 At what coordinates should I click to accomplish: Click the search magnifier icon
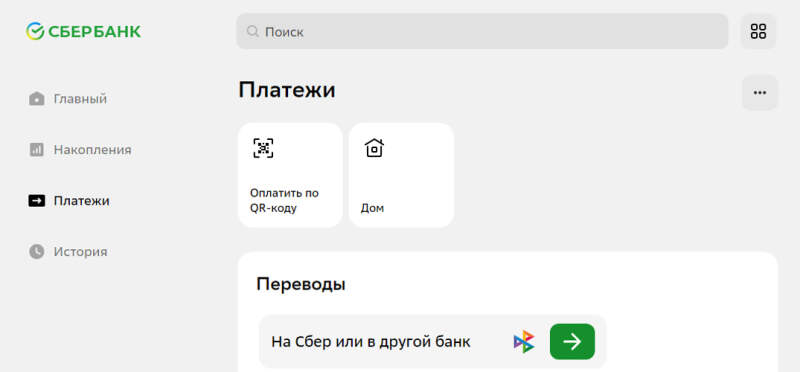click(x=253, y=32)
